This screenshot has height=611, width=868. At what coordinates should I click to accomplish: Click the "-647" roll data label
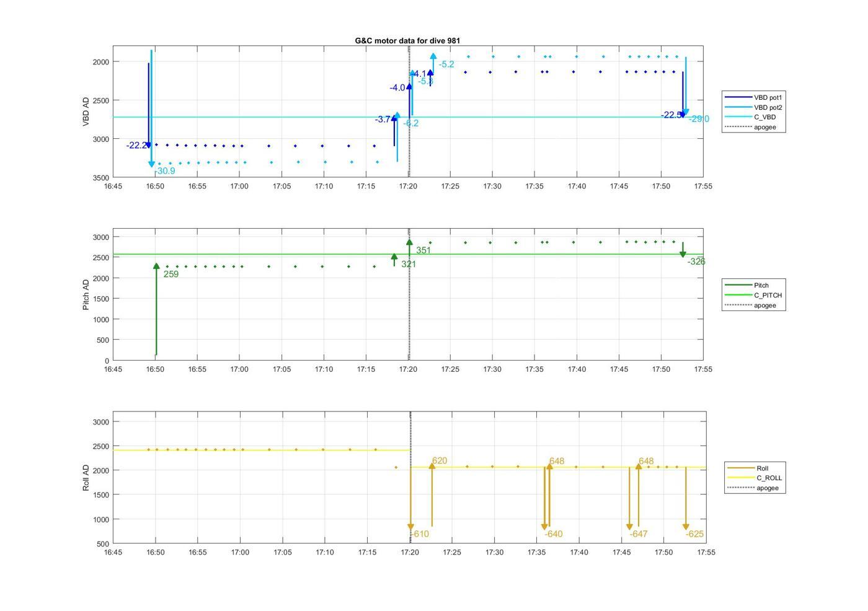pyautogui.click(x=639, y=534)
